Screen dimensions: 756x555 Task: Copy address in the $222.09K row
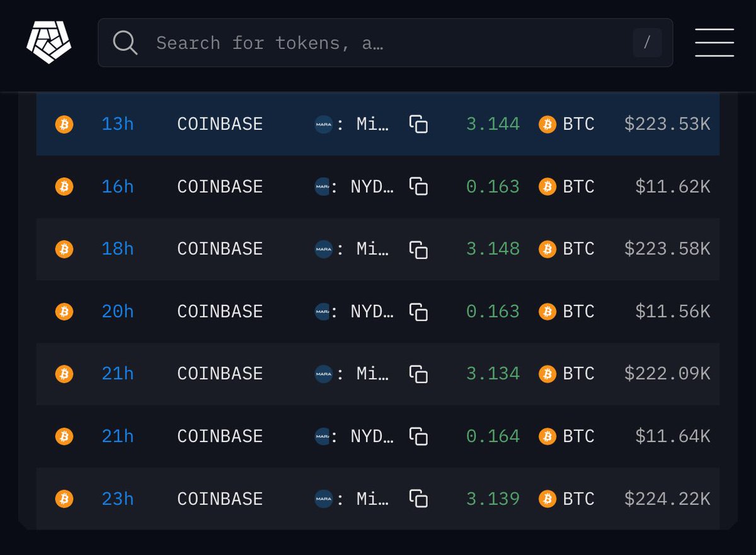point(418,374)
